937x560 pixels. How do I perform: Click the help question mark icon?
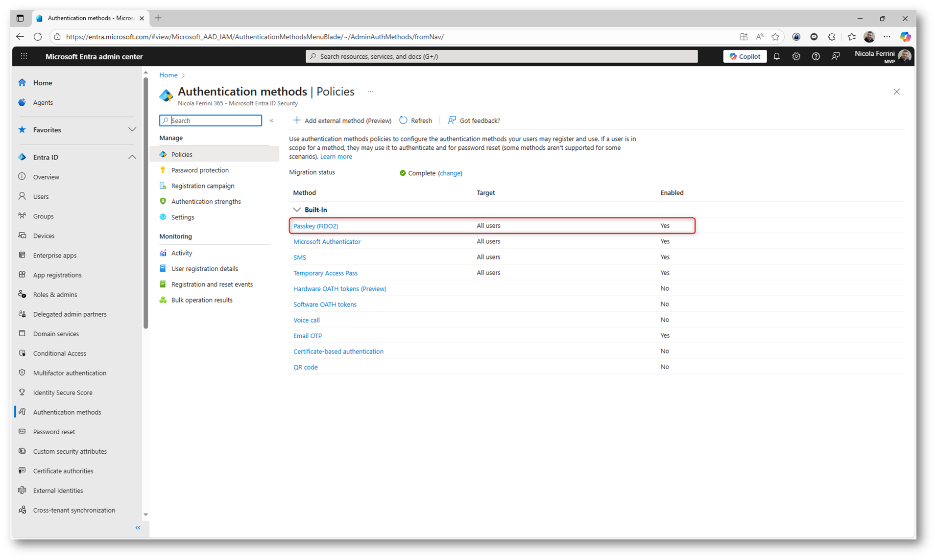pos(816,56)
